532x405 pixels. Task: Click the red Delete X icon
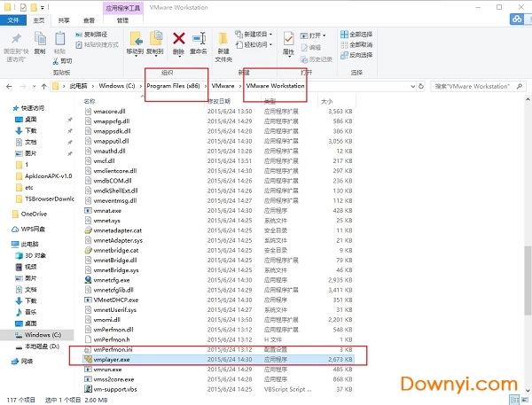179,39
